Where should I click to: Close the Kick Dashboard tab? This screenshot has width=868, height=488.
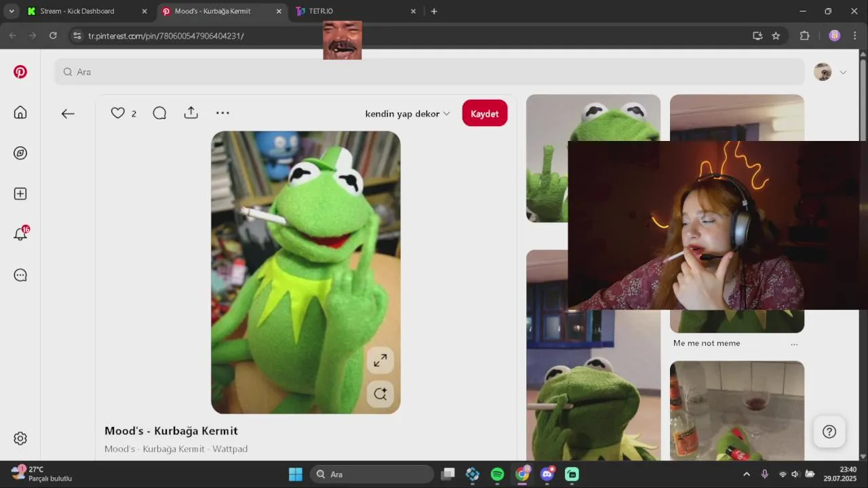tap(144, 12)
